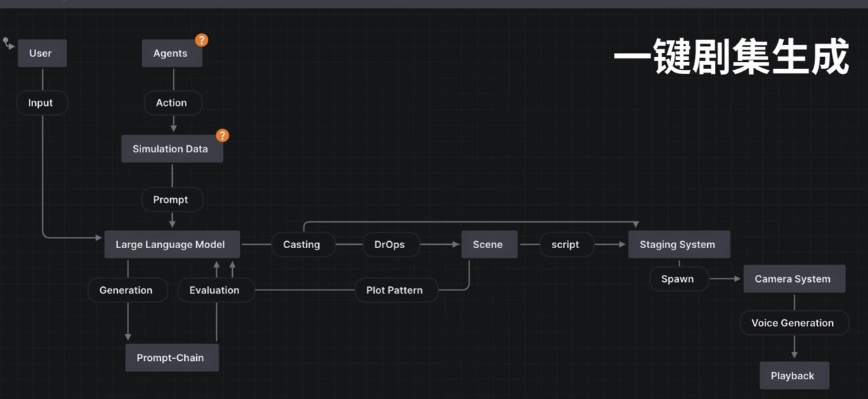Click the Chinese title text 一键剧集生成

pyautogui.click(x=731, y=57)
